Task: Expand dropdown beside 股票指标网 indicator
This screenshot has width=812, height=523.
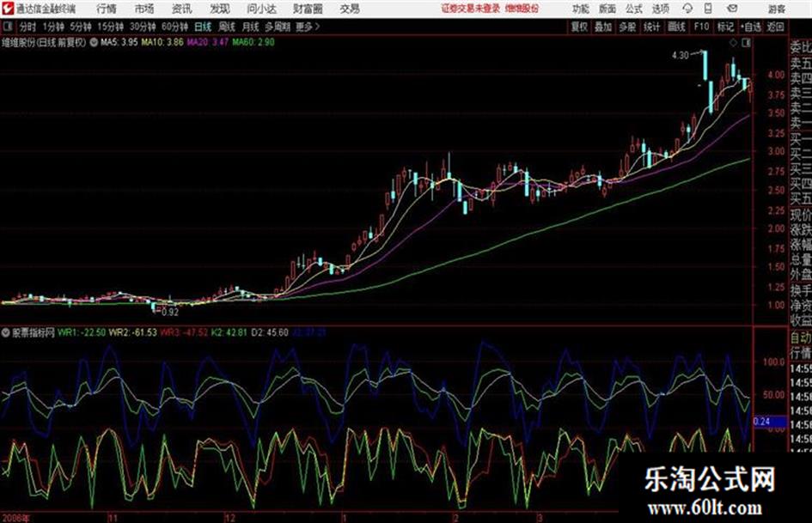Action: (6, 332)
